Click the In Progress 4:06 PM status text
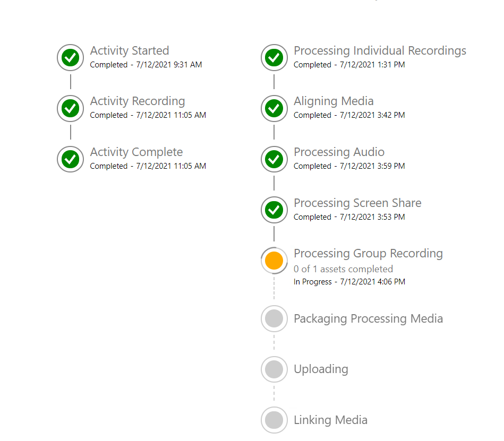This screenshot has height=441, width=504. coord(349,282)
